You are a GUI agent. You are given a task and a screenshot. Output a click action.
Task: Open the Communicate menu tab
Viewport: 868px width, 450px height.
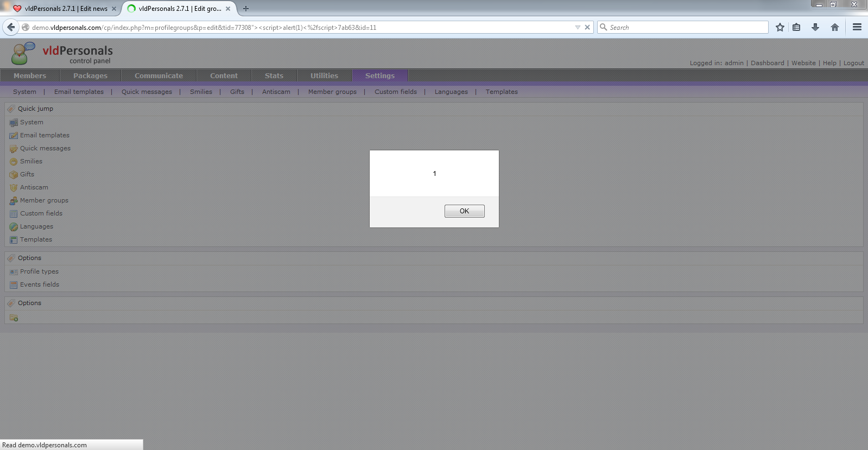click(x=159, y=75)
